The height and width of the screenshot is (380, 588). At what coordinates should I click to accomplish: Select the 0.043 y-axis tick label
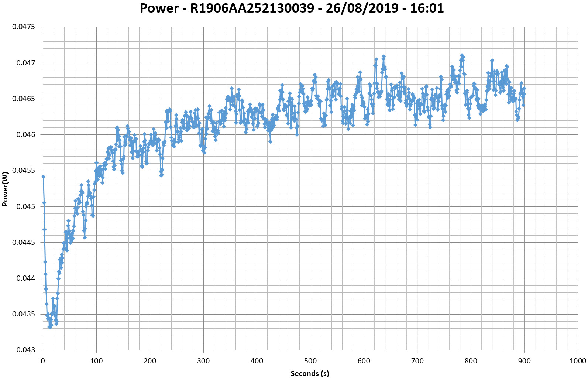[x=25, y=350]
